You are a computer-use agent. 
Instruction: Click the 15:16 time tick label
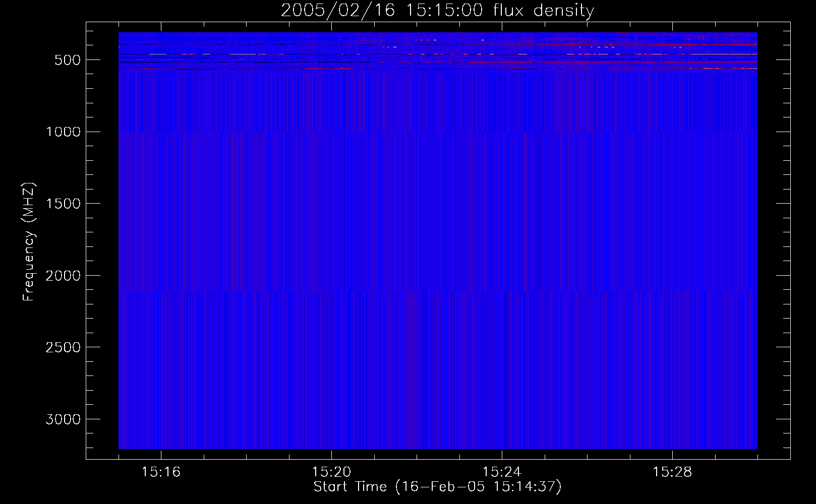click(161, 472)
